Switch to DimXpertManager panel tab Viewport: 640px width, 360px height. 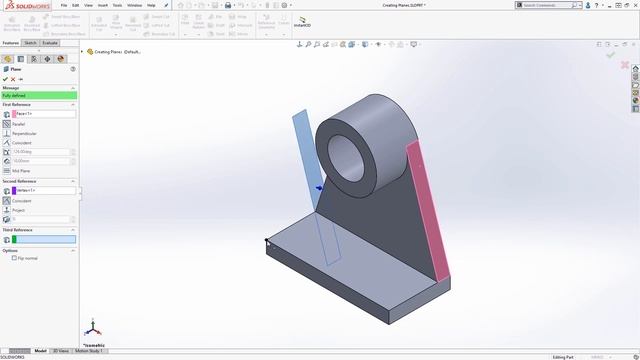pyautogui.click(x=47, y=59)
